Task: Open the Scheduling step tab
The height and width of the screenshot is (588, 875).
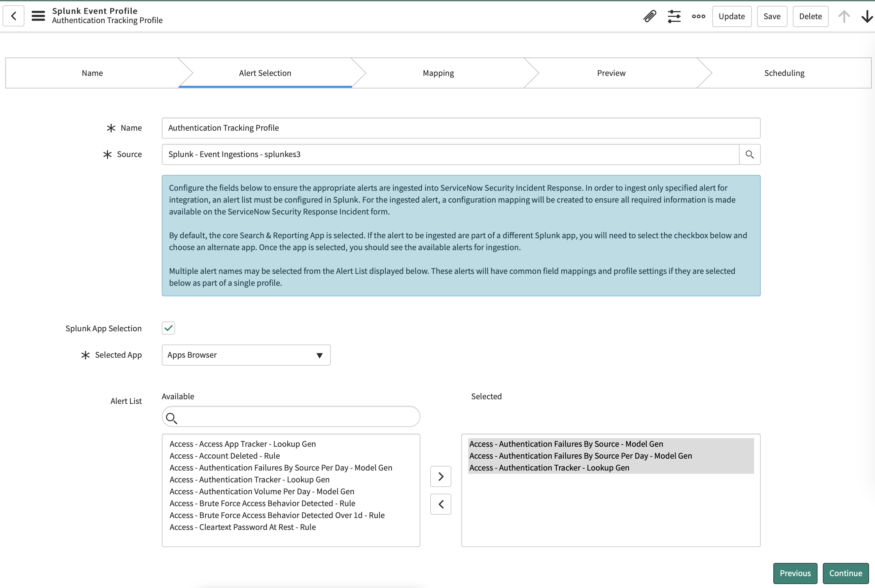Action: pyautogui.click(x=784, y=73)
